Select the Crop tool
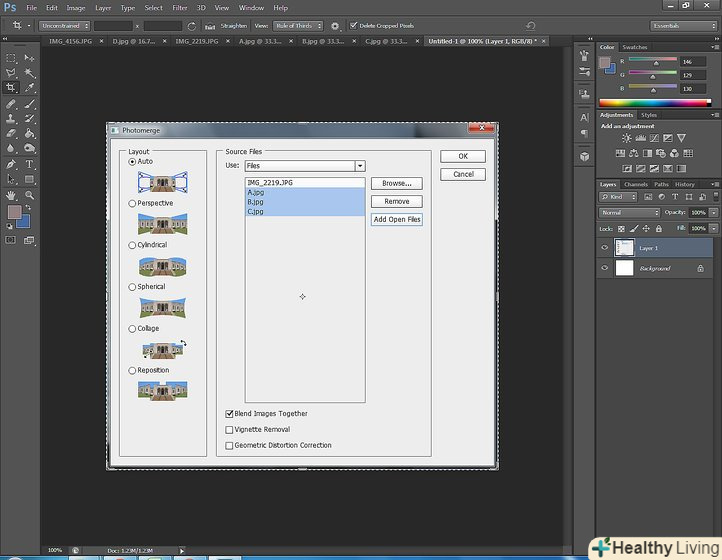The height and width of the screenshot is (560, 722). pyautogui.click(x=11, y=88)
